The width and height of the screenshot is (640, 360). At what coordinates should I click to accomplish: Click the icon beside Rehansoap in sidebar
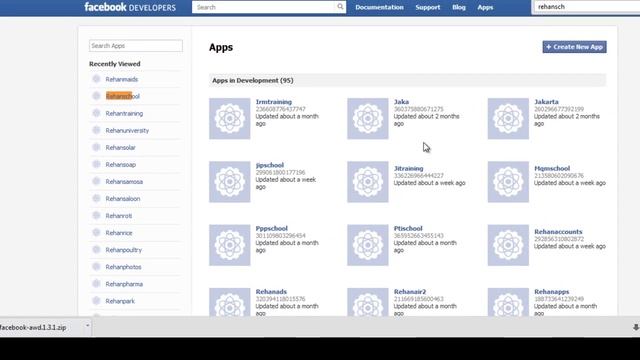tap(96, 164)
